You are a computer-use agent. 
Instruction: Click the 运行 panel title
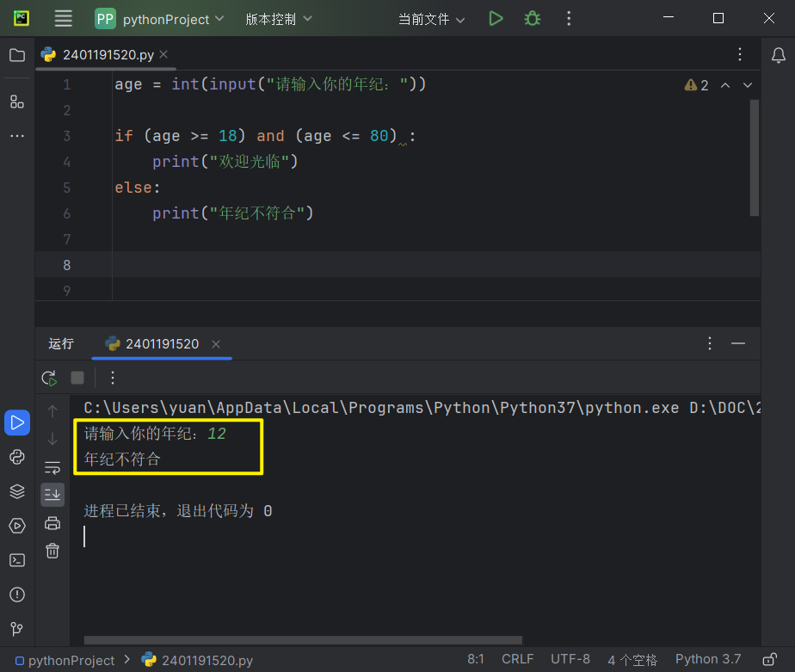coord(61,344)
